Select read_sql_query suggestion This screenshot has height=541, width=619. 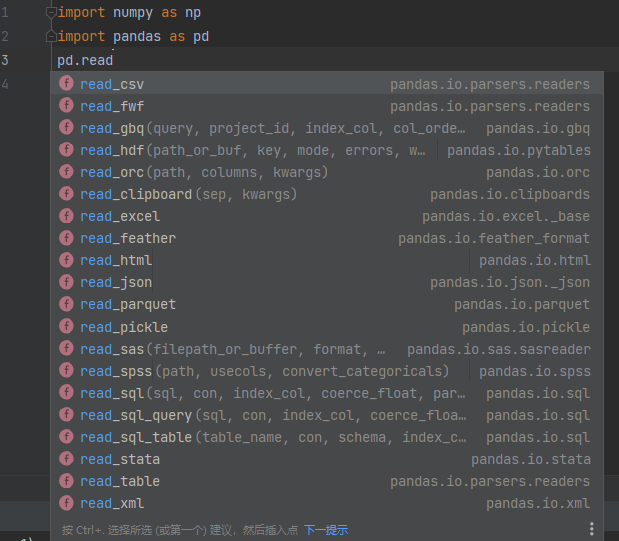coord(327,415)
